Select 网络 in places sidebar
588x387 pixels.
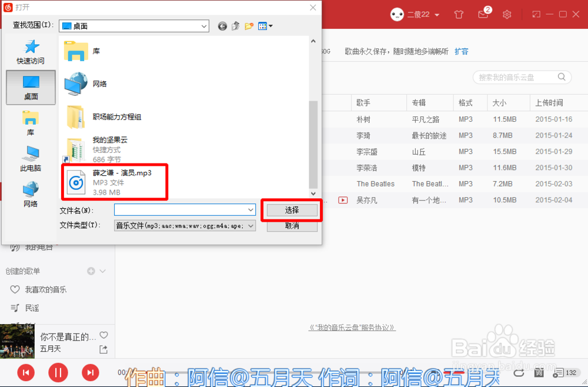pos(31,195)
